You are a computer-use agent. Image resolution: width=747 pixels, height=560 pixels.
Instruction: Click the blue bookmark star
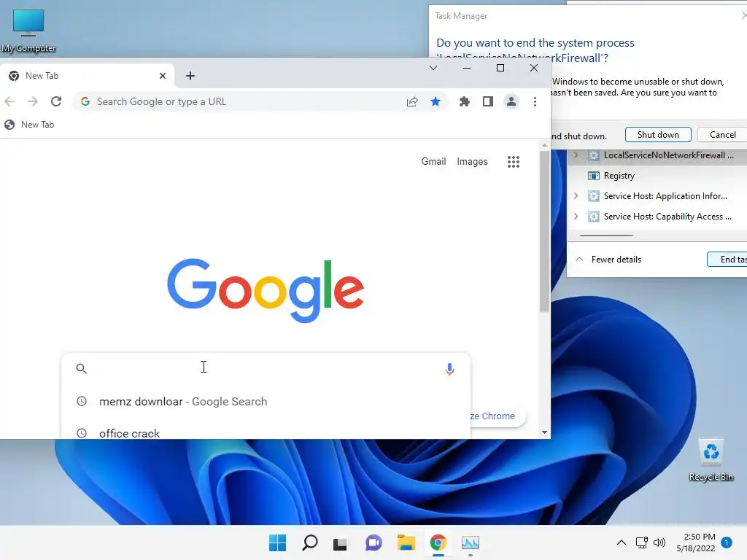click(436, 101)
